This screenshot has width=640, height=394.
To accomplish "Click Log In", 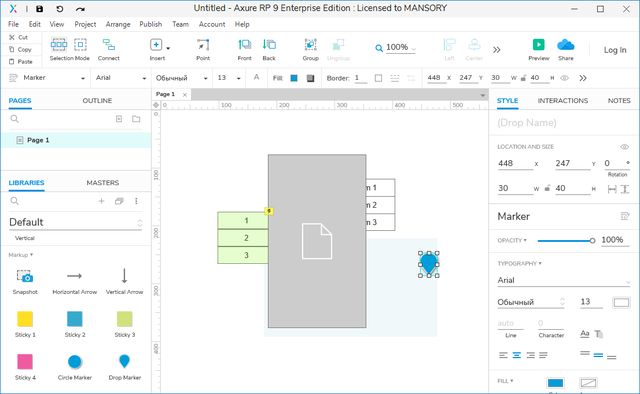I will pyautogui.click(x=615, y=50).
